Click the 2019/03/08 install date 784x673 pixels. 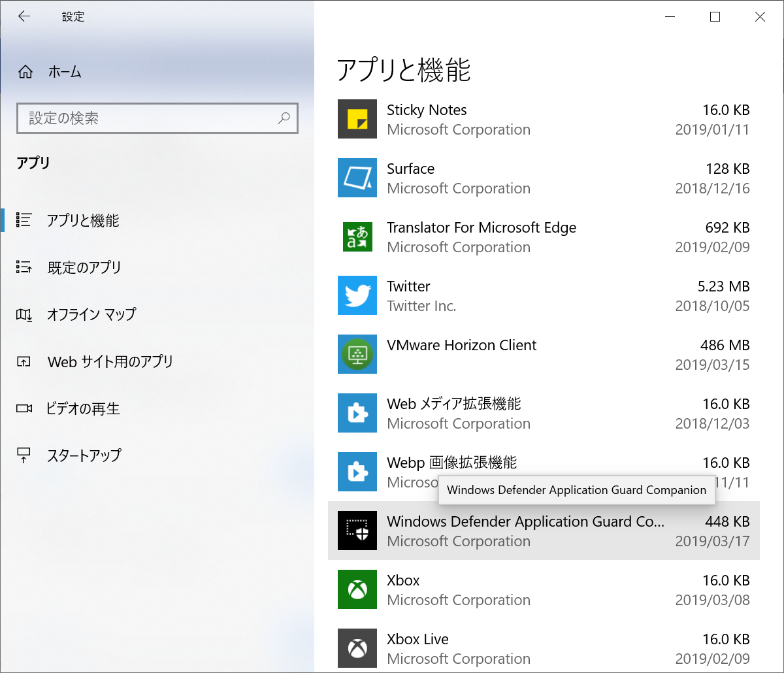pos(712,600)
